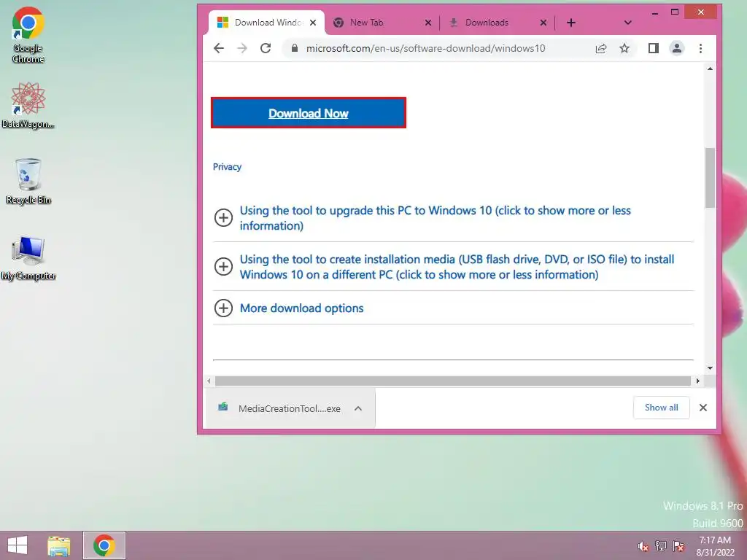
Task: Close the New Tab tab
Action: [427, 23]
